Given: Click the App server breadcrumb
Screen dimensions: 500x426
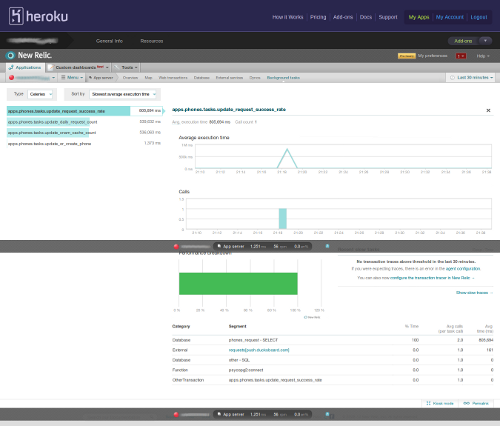Looking at the screenshot, I should [101, 78].
